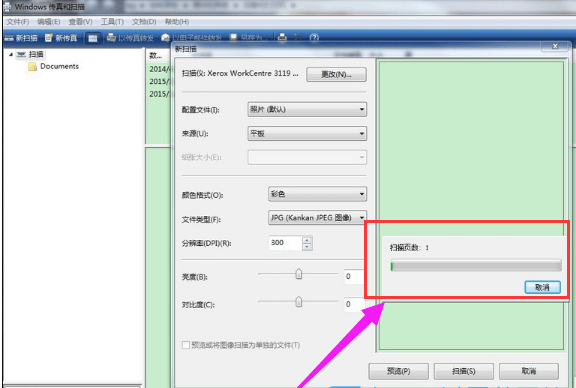Viewport: 576px width, 388px height.
Task: Open the 帮助(H) menu
Action: coord(177,22)
